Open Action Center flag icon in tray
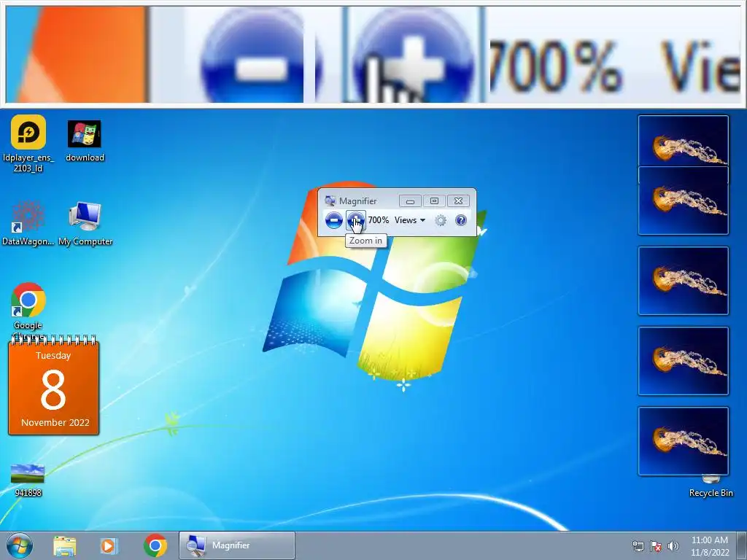 coord(656,546)
